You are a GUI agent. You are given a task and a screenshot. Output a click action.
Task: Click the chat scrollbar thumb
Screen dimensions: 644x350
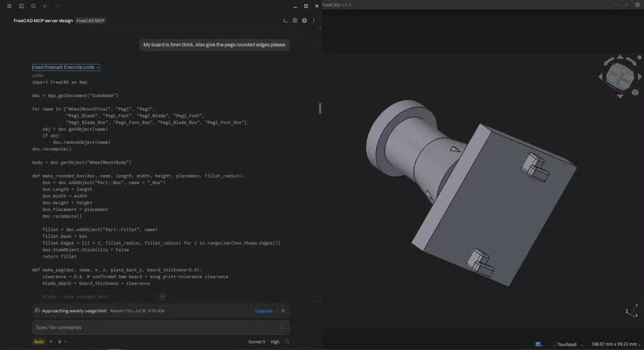tap(320, 108)
